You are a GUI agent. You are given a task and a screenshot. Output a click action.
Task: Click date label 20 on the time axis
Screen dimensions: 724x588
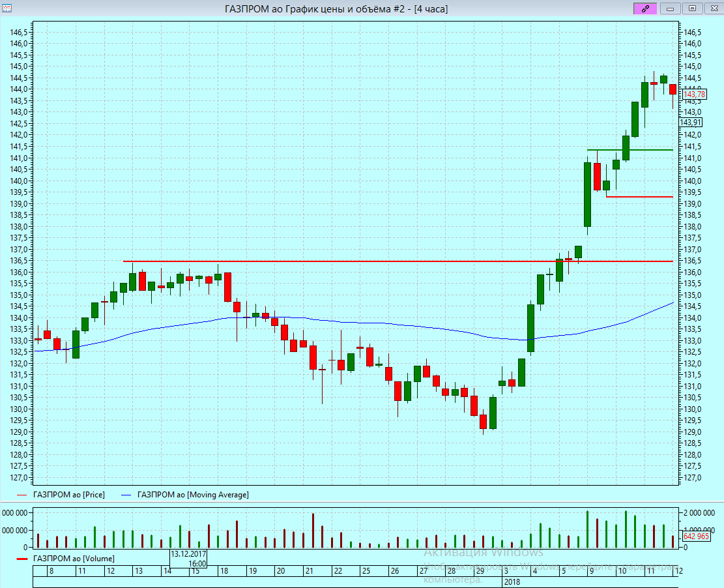281,571
